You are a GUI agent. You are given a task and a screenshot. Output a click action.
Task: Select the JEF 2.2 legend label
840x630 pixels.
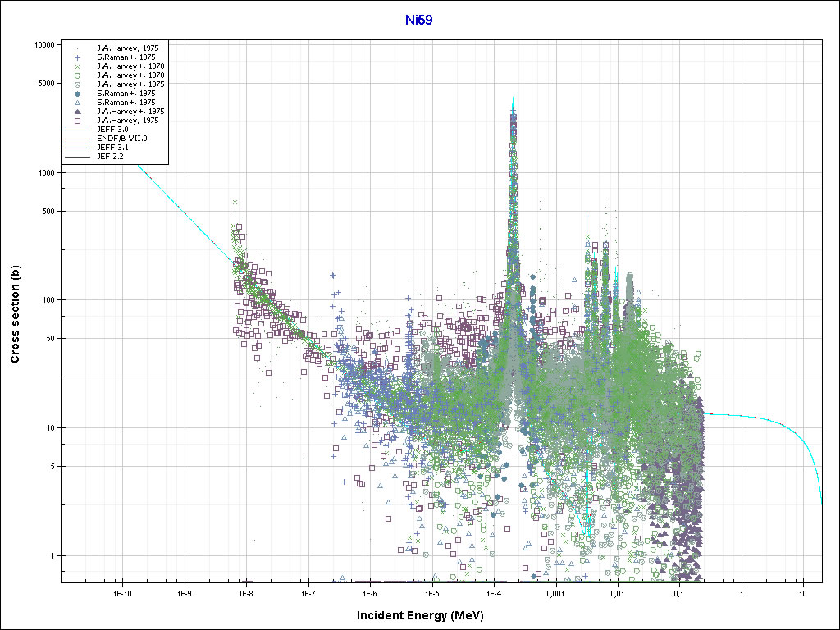[111, 156]
